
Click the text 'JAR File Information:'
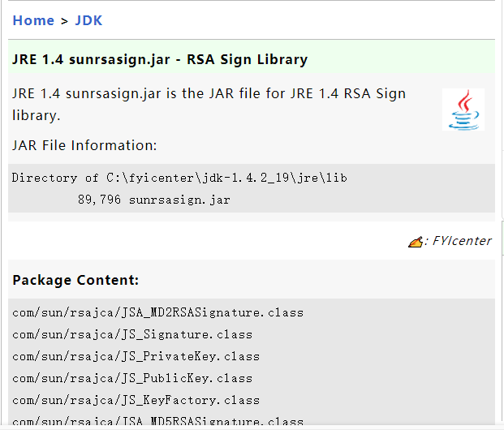click(x=84, y=145)
